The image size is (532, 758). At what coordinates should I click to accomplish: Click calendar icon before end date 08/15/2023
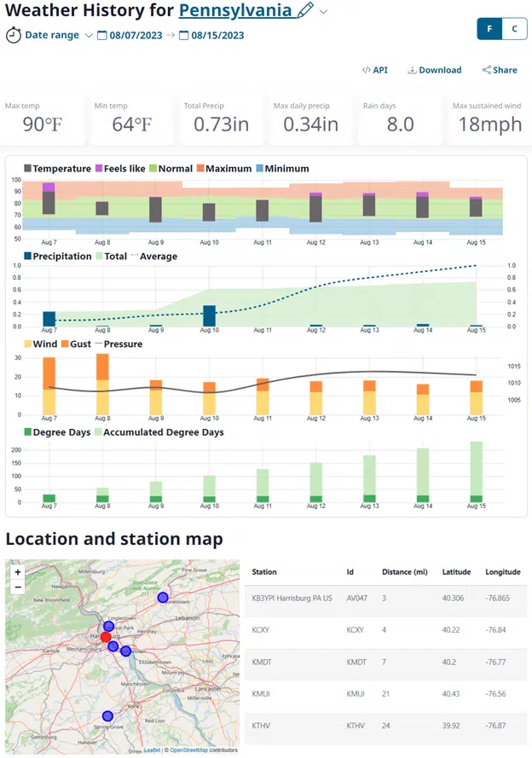tap(184, 36)
